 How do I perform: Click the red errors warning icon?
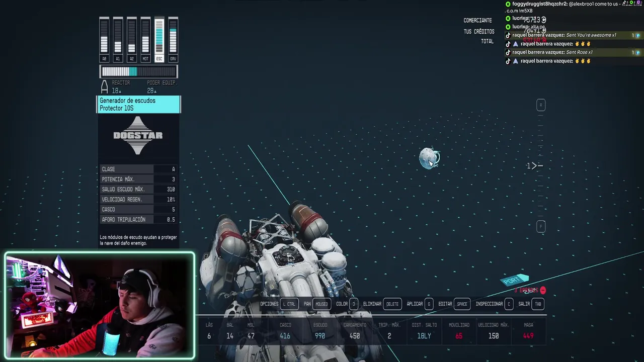click(542, 291)
